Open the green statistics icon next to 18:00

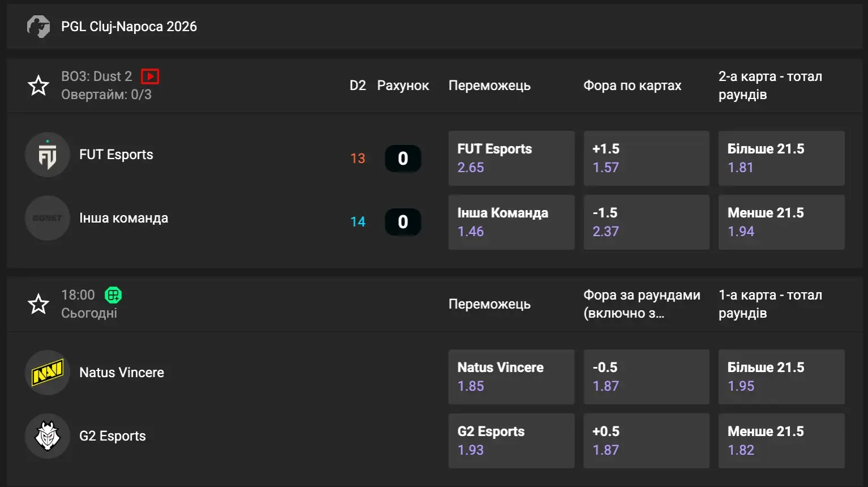pyautogui.click(x=113, y=295)
